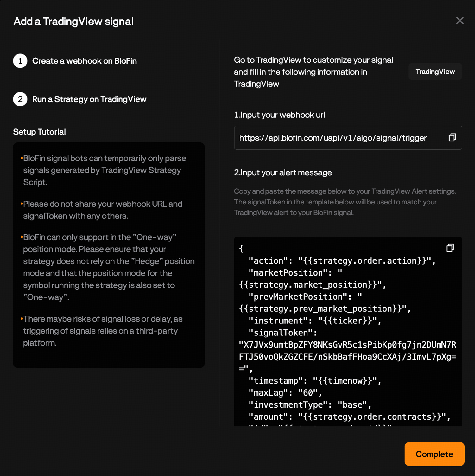Click the 1.Input your webhook url label

tap(279, 115)
